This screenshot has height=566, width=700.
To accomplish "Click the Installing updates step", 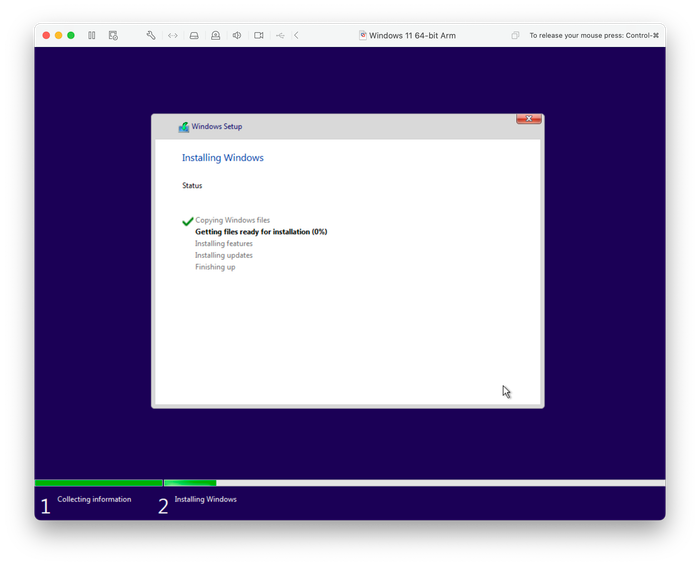I will [x=224, y=255].
